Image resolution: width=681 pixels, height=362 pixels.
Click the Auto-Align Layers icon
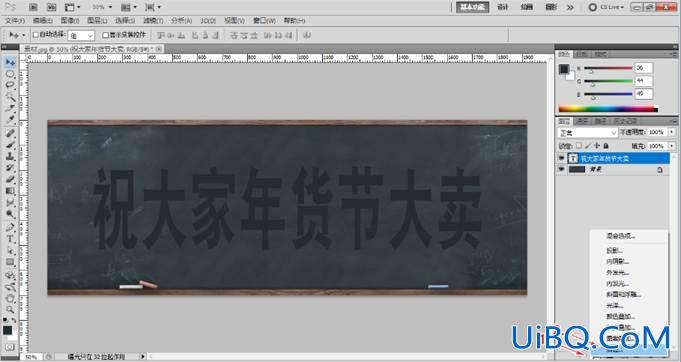pyautogui.click(x=307, y=35)
